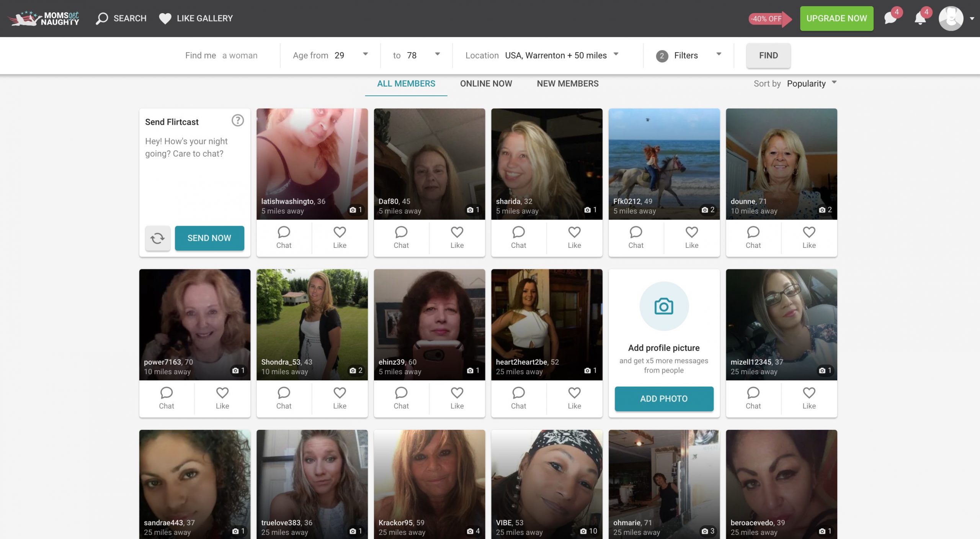The image size is (980, 539).
Task: Open the account menu arrow by avatar
Action: 972,18
